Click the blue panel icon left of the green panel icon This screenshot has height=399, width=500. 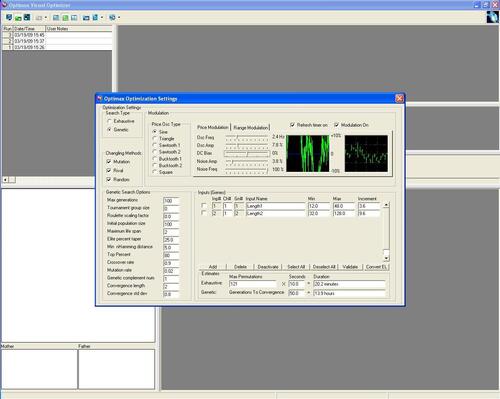[56, 17]
